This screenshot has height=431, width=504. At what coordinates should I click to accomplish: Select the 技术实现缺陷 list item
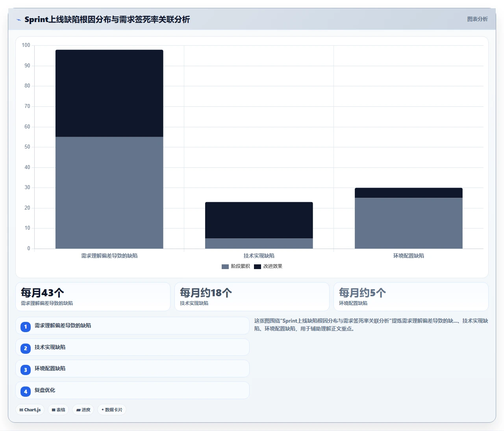(x=132, y=347)
